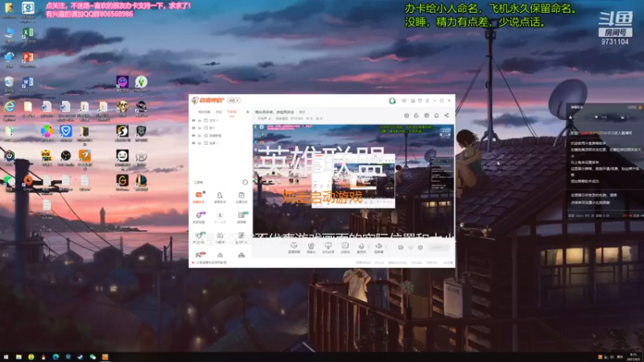Add a media source from bottom toolbar
This screenshot has height=362, width=644.
point(345,248)
